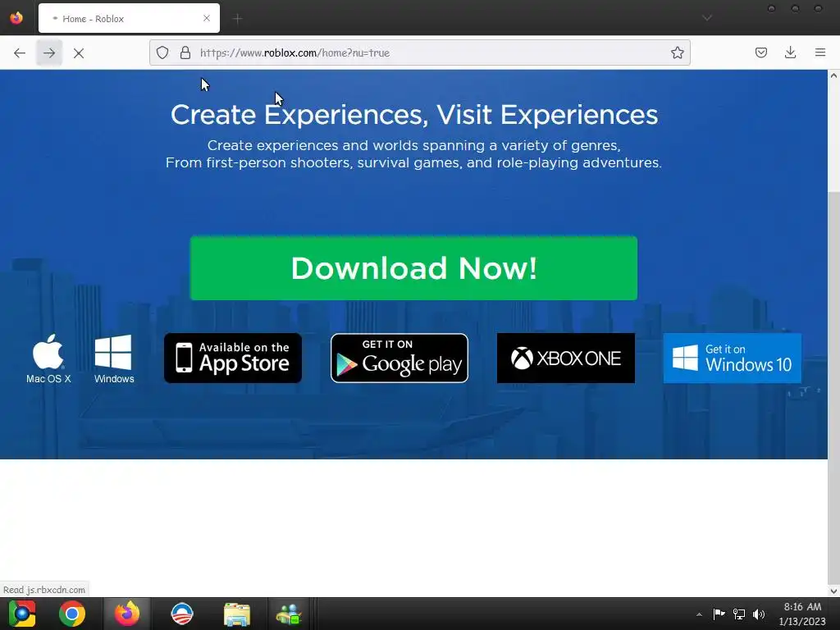Click the scroll up arrow
Viewport: 840px width, 630px height.
(833, 75)
